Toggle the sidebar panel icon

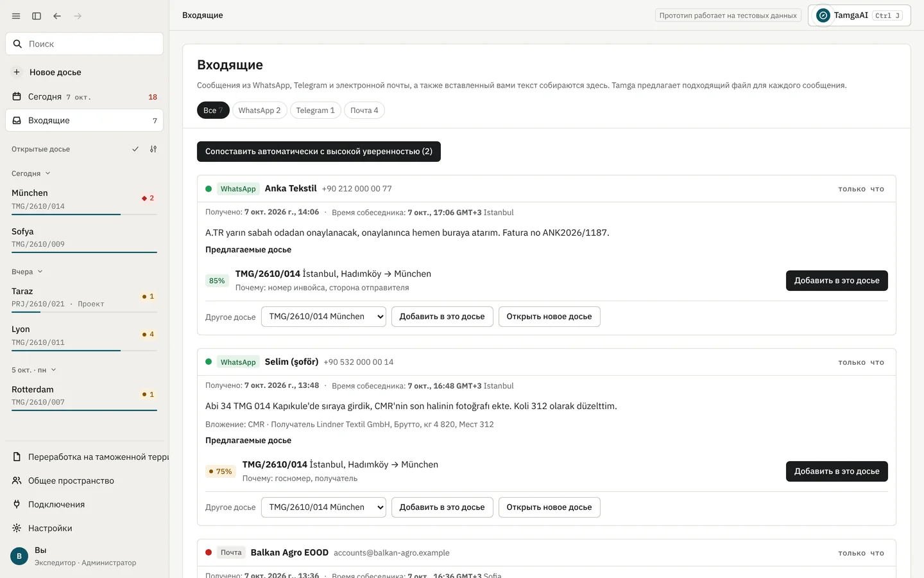pos(37,16)
